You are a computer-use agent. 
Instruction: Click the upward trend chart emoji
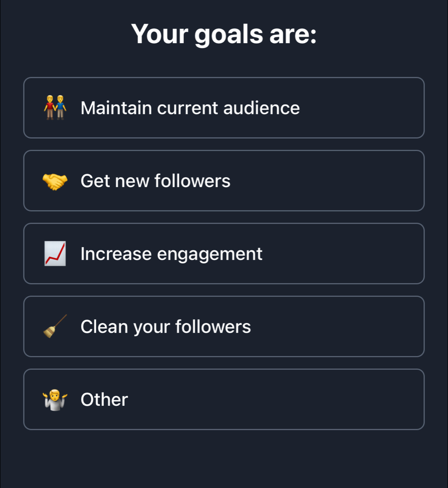coord(55,254)
